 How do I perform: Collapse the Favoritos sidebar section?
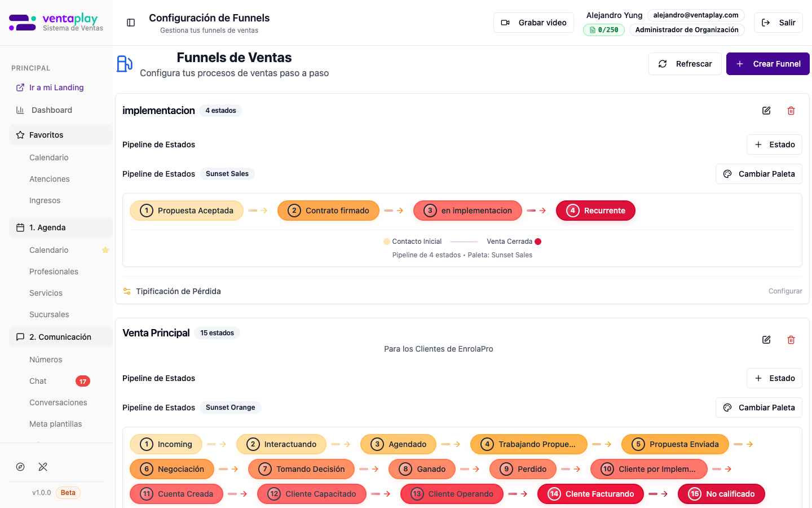61,135
